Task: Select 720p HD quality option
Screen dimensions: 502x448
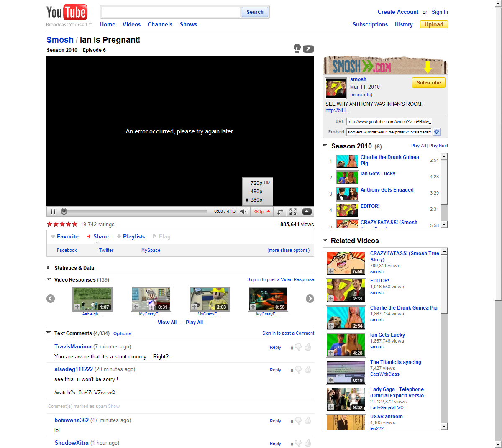Action: click(257, 183)
